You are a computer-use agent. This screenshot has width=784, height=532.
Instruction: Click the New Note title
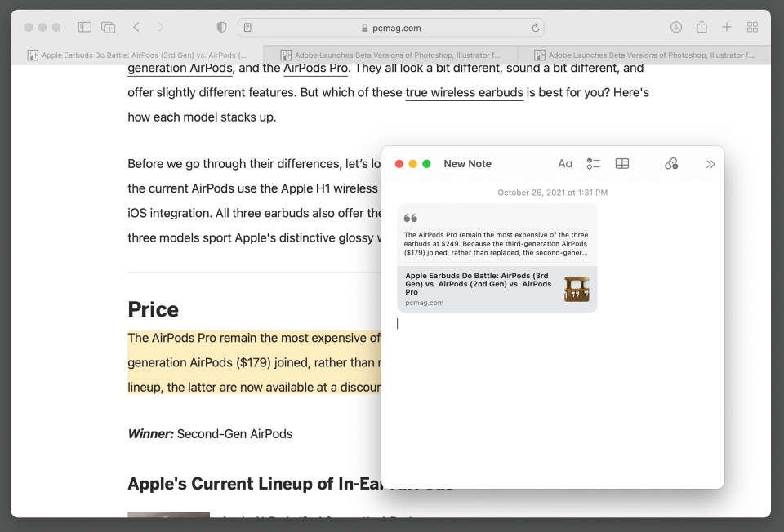pos(467,164)
